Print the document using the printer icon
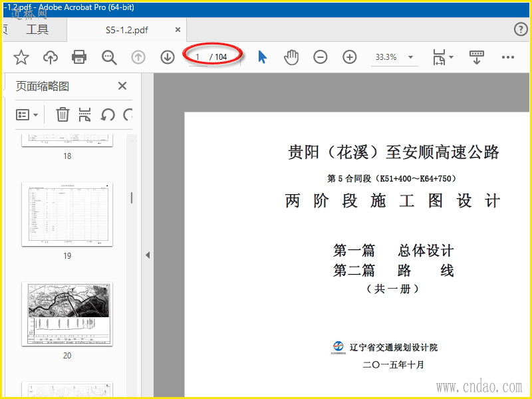Image resolution: width=532 pixels, height=399 pixels. tap(79, 57)
